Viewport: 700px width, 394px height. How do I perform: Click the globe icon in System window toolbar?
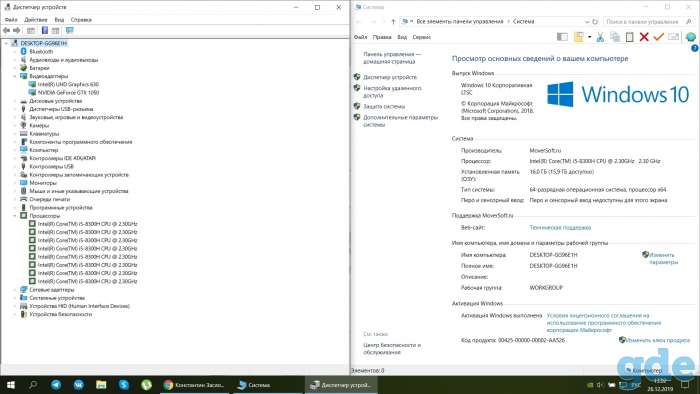(691, 37)
